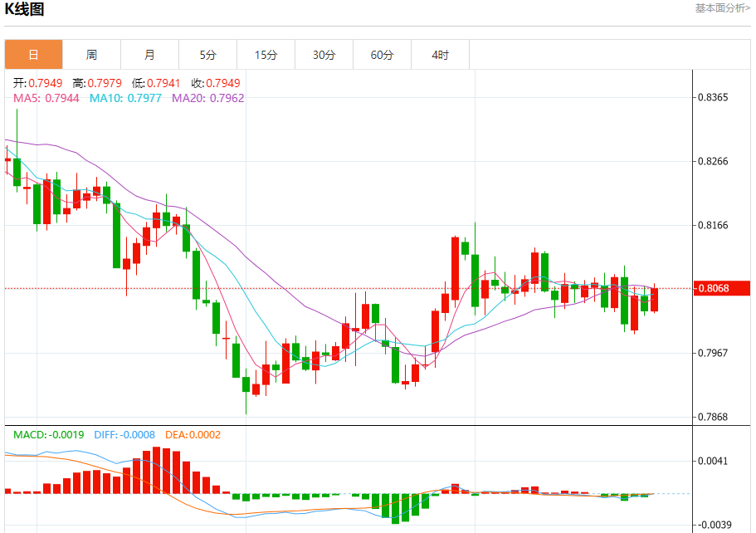Open the 60分 timeframe tab
756x533 pixels.
point(383,55)
